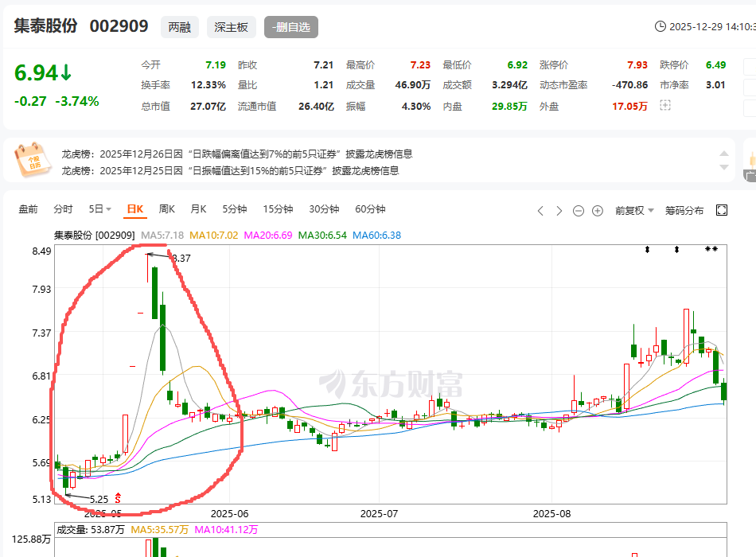Click volume MA5:35.57万 label

tap(160, 529)
